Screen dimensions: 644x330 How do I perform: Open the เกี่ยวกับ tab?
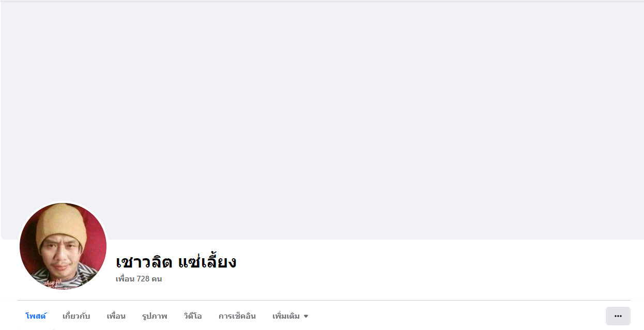(x=76, y=316)
